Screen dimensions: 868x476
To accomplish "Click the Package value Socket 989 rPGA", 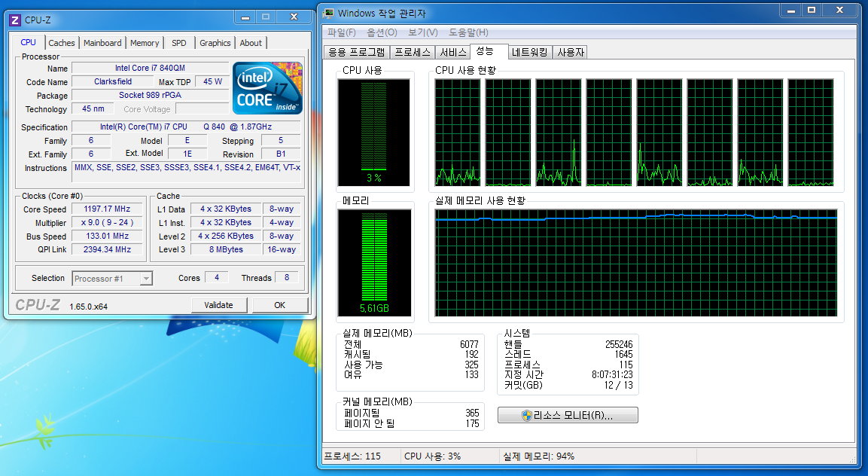I will tap(150, 96).
